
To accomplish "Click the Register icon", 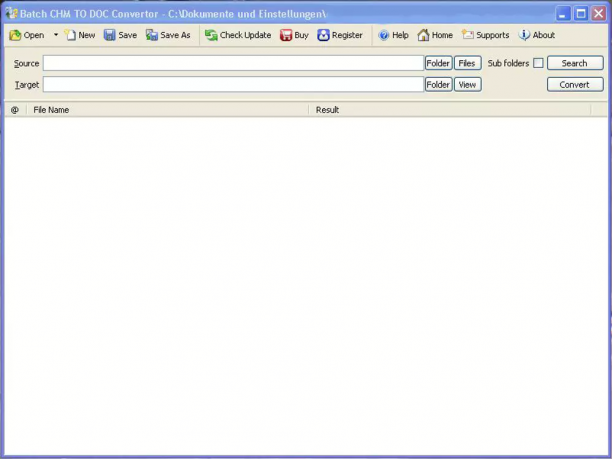I will (323, 35).
